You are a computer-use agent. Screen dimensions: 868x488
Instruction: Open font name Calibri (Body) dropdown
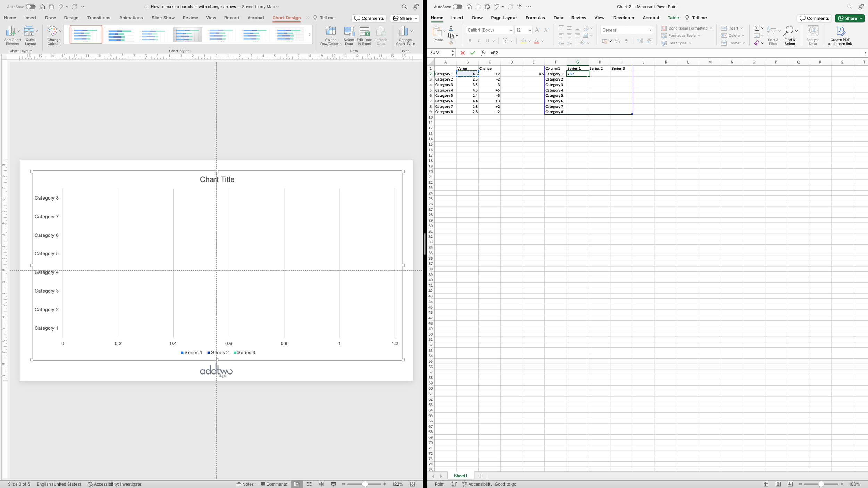coord(511,30)
